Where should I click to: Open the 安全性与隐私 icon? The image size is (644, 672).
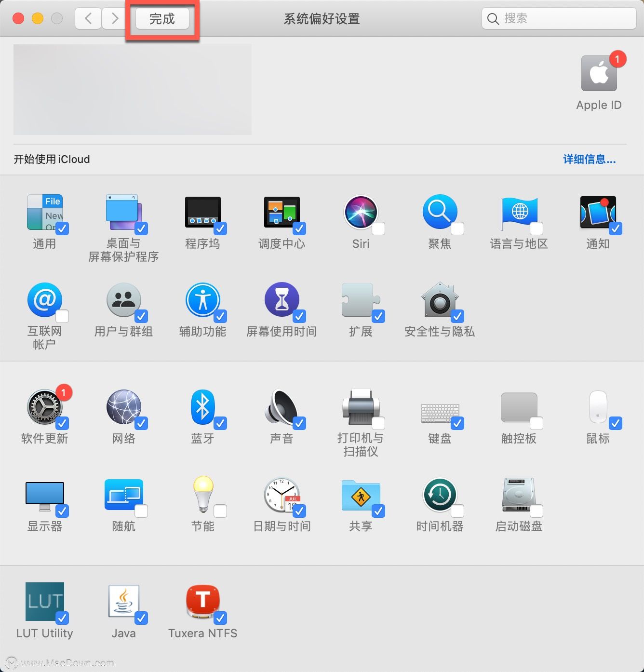[x=440, y=300]
